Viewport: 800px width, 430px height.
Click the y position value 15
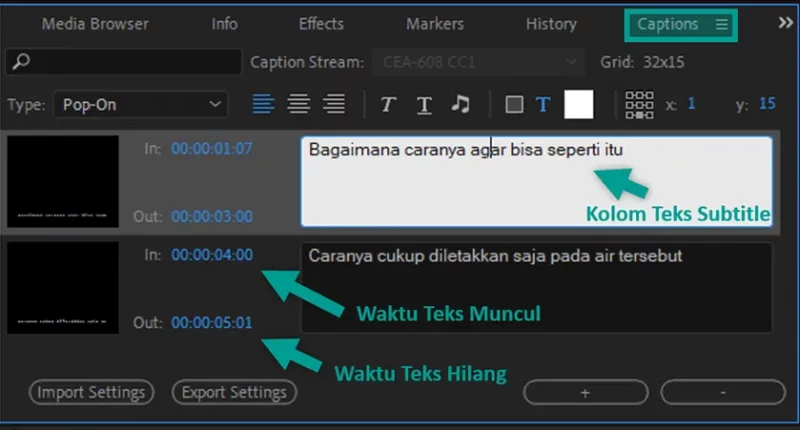767,104
